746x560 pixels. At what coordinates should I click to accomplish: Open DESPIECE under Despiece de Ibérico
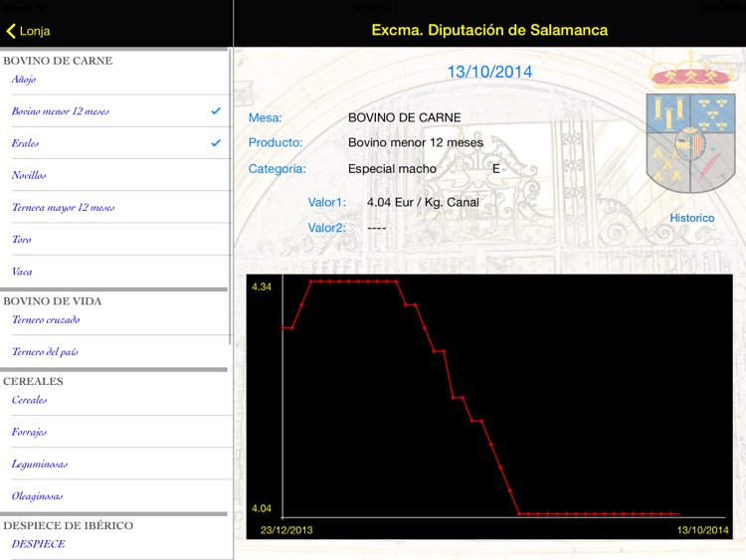[x=116, y=544]
